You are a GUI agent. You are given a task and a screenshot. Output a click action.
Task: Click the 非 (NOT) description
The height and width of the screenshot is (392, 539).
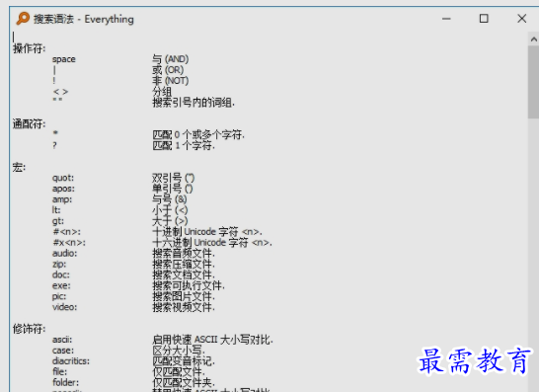[x=170, y=81]
